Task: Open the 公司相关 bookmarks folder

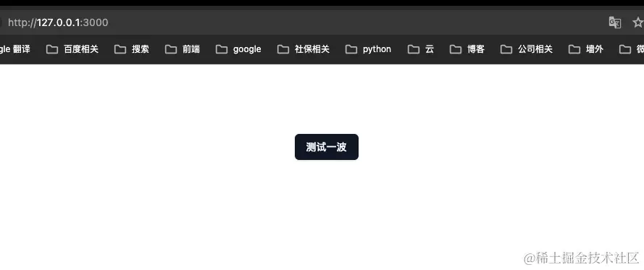Action: [526, 49]
